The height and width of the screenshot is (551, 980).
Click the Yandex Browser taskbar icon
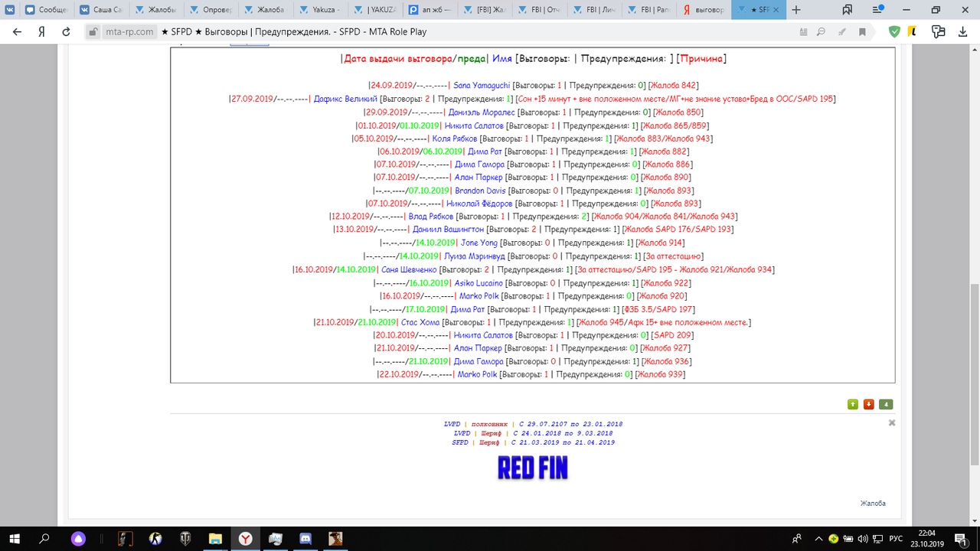(x=245, y=539)
